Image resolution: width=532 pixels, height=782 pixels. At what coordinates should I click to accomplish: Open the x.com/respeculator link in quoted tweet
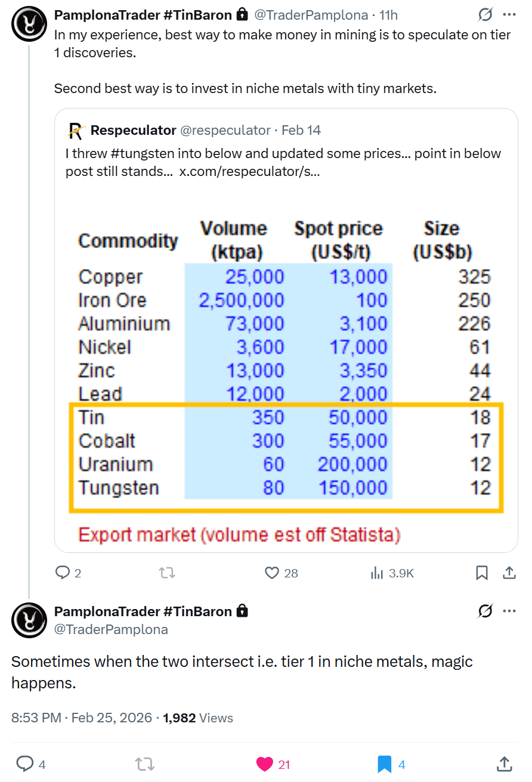[x=249, y=172]
